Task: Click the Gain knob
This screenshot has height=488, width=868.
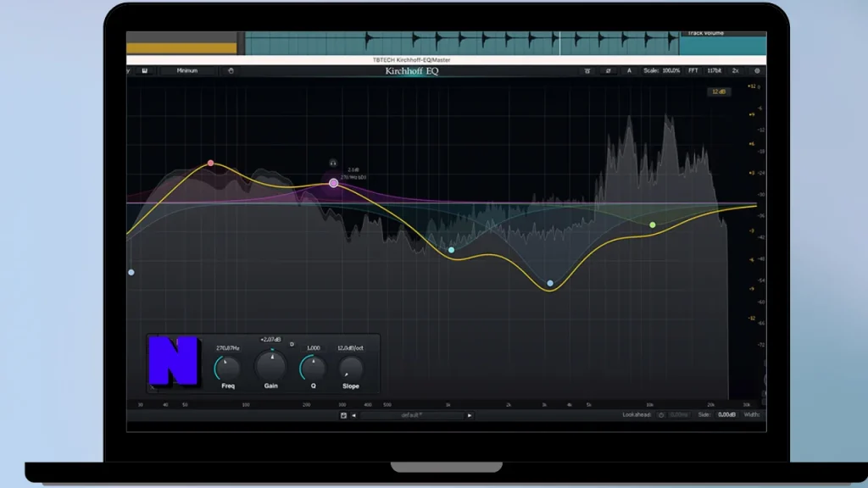Action: pos(270,365)
